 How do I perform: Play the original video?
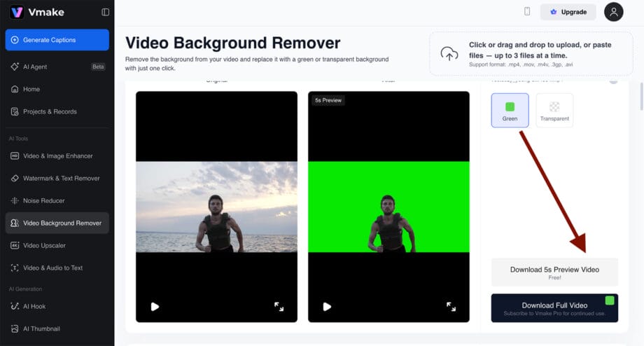click(155, 307)
